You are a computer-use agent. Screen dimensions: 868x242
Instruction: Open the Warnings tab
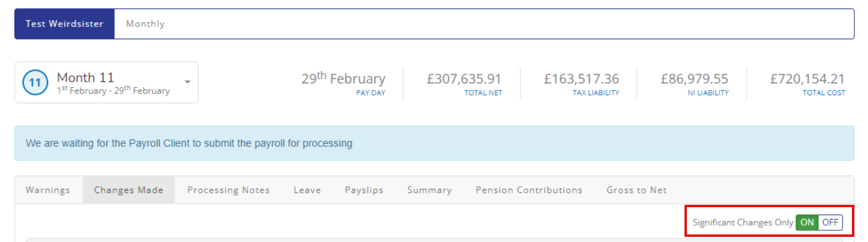coord(48,190)
